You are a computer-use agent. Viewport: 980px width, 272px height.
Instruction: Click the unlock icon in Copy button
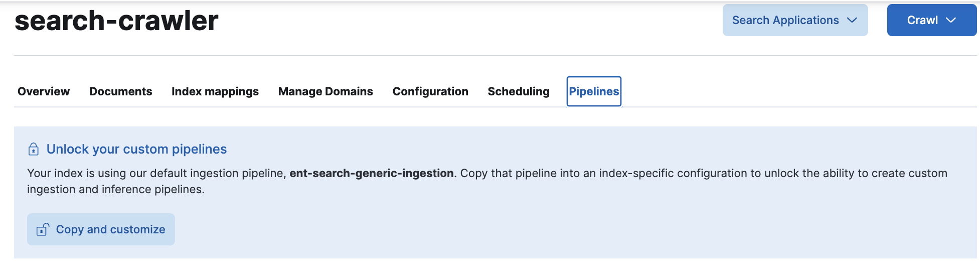[43, 229]
